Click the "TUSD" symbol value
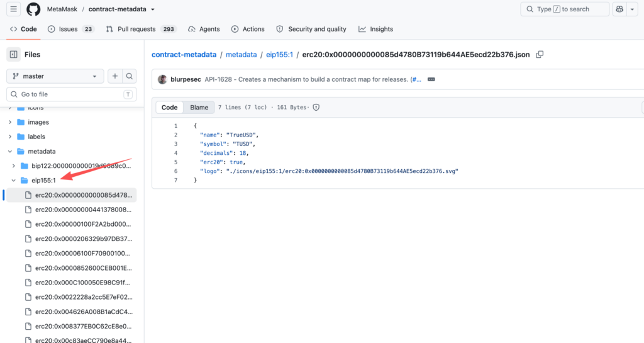 (243, 143)
